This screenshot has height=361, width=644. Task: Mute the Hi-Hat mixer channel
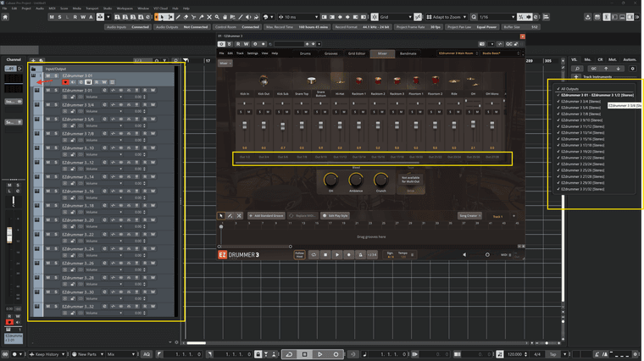[x=344, y=112]
